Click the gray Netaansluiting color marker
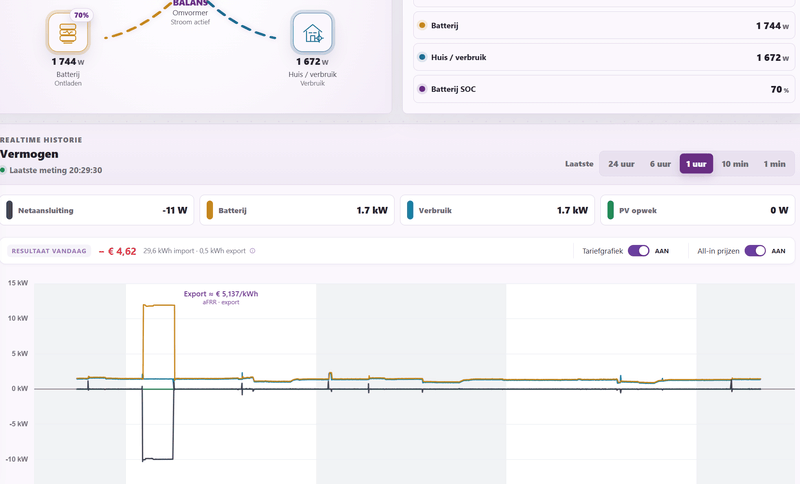 pos(9,210)
